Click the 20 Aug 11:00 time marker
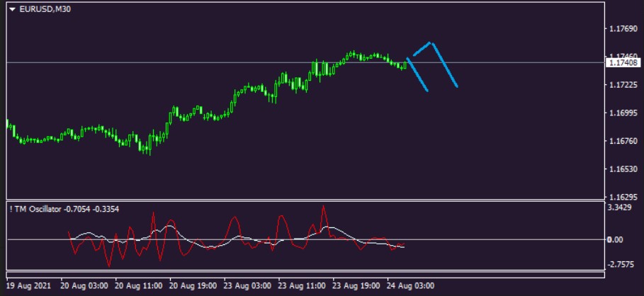 point(140,286)
